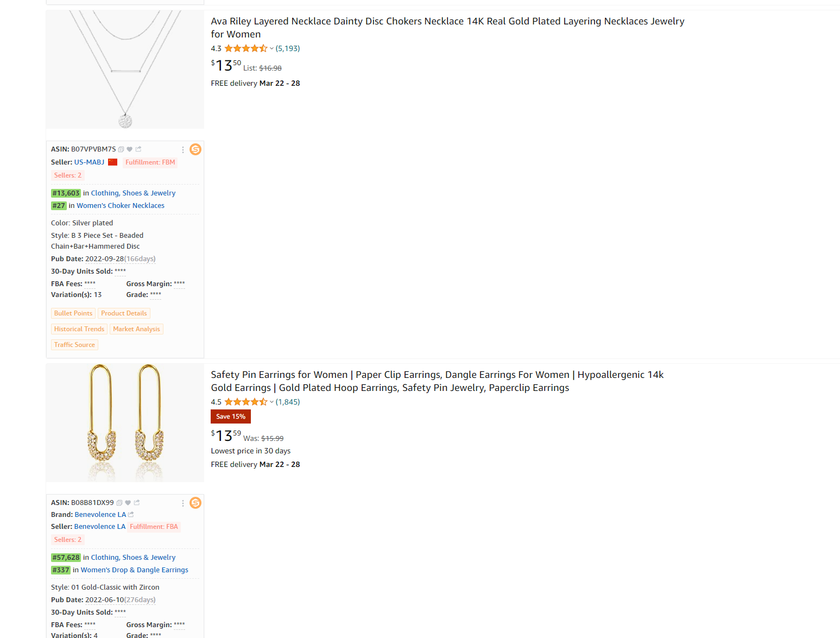Click the orange logo on the Ava Riley necklace panel
840x638 pixels.
(x=195, y=149)
